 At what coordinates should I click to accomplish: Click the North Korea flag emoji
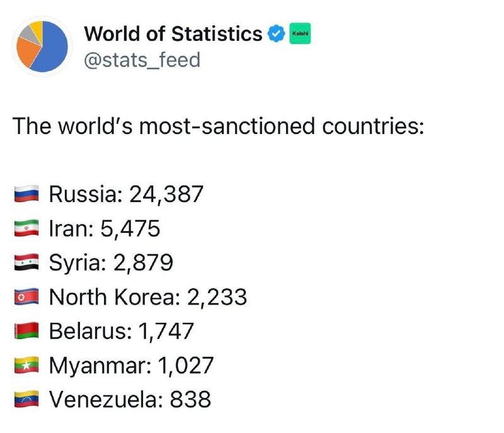tap(27, 297)
